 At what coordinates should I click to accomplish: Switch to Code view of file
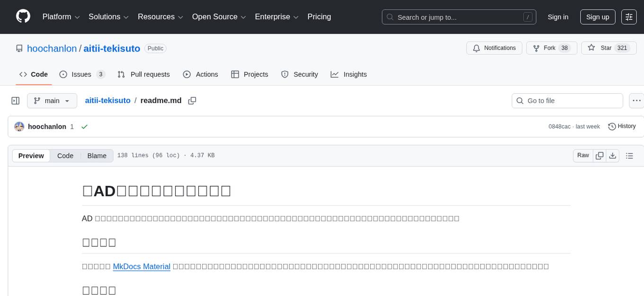[x=65, y=156]
